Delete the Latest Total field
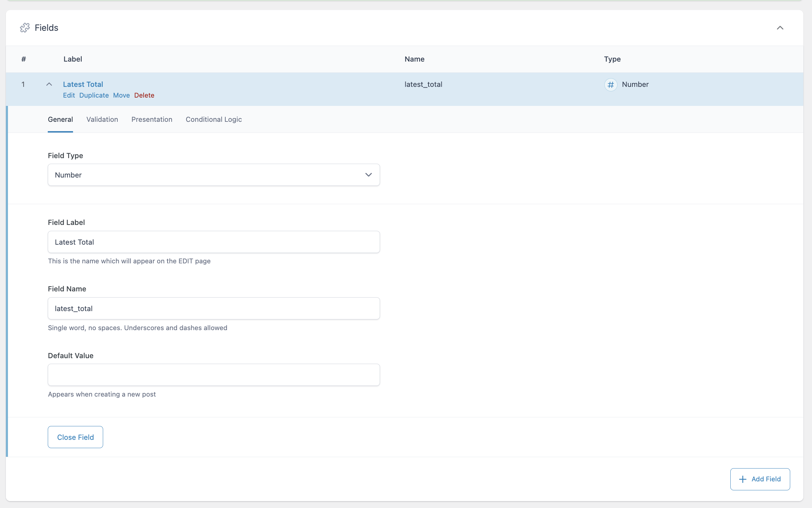The image size is (812, 508). point(144,95)
